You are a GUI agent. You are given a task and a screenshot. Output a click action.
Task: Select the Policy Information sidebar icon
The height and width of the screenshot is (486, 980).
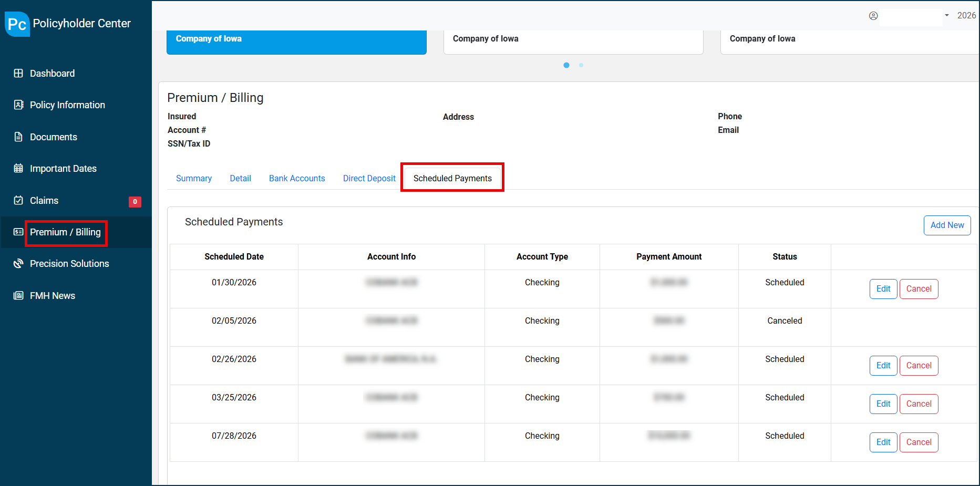pos(18,105)
